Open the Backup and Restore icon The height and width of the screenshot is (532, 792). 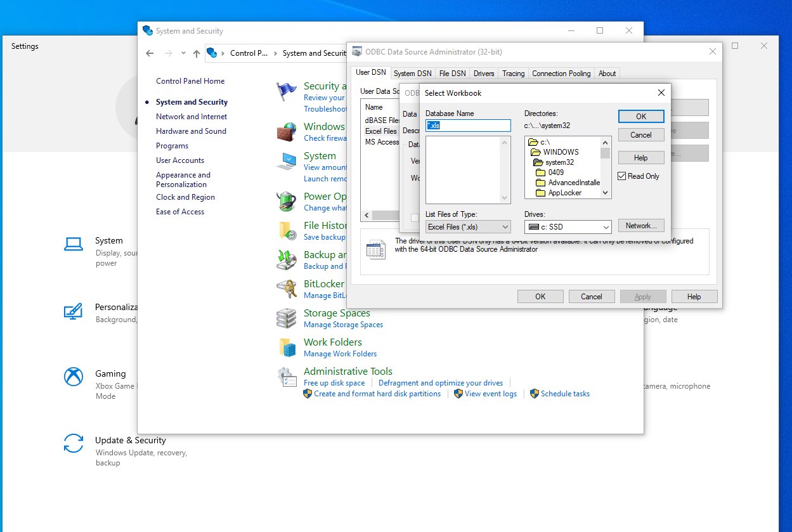click(287, 260)
